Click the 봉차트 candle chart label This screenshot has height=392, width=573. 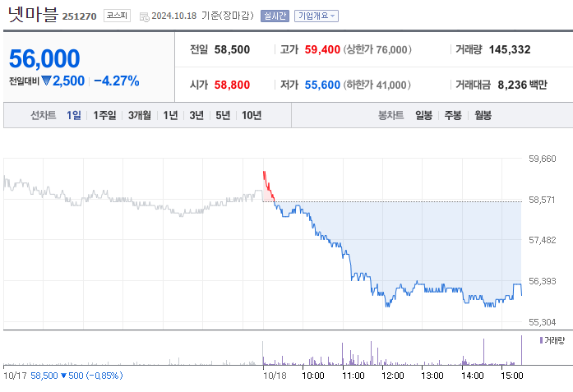391,115
